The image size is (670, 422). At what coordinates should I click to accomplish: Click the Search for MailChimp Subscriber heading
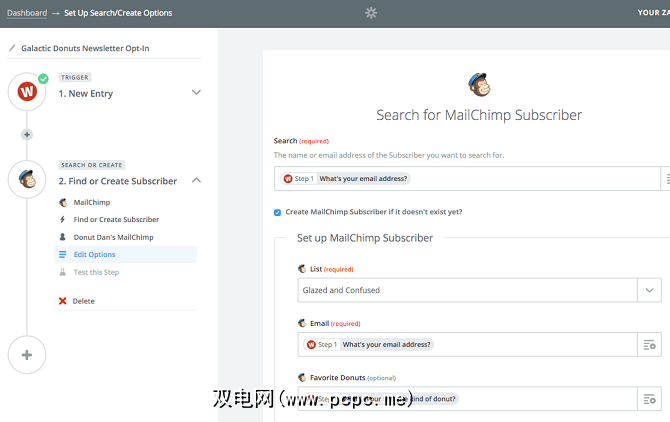click(479, 115)
